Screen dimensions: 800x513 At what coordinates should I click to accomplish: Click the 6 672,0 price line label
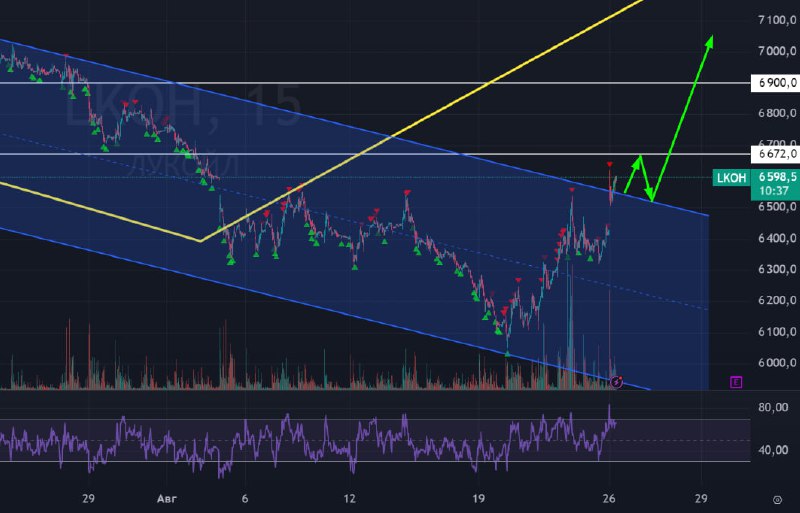click(x=776, y=154)
